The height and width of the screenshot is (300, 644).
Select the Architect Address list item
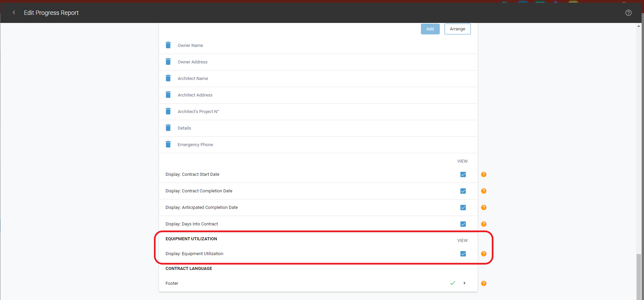click(x=195, y=95)
